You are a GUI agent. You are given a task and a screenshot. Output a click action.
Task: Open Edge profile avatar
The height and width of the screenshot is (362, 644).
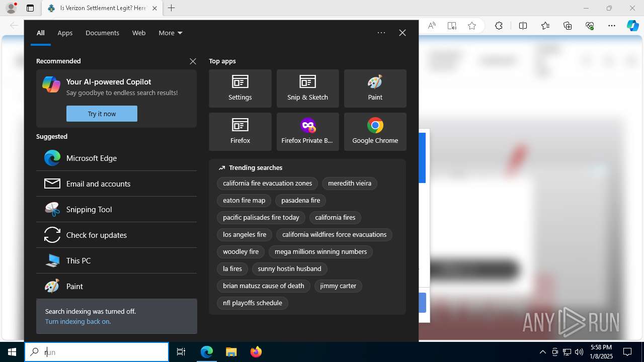click(11, 8)
